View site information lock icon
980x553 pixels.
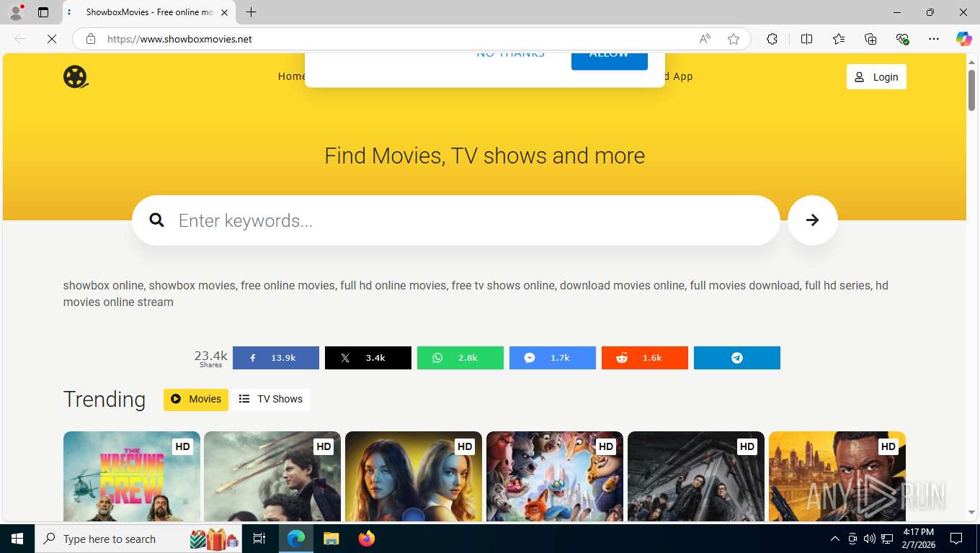click(91, 39)
